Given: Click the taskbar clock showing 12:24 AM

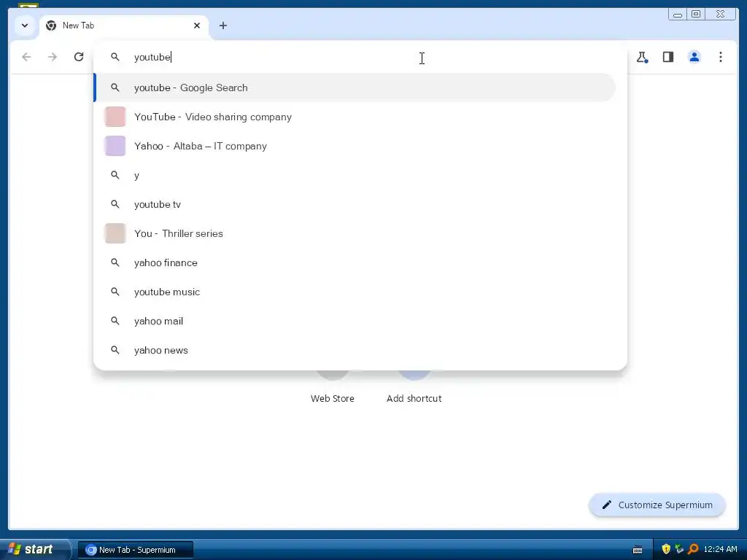Looking at the screenshot, I should [x=720, y=550].
